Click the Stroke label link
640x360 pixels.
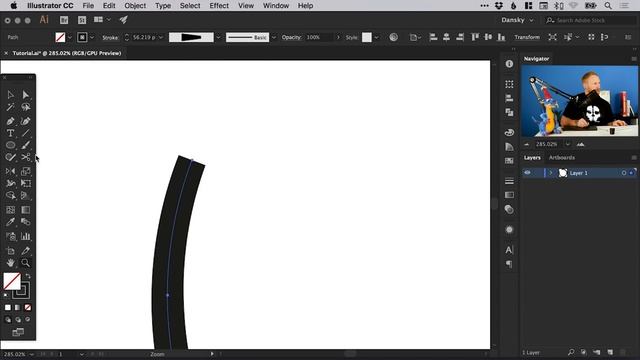click(110, 38)
